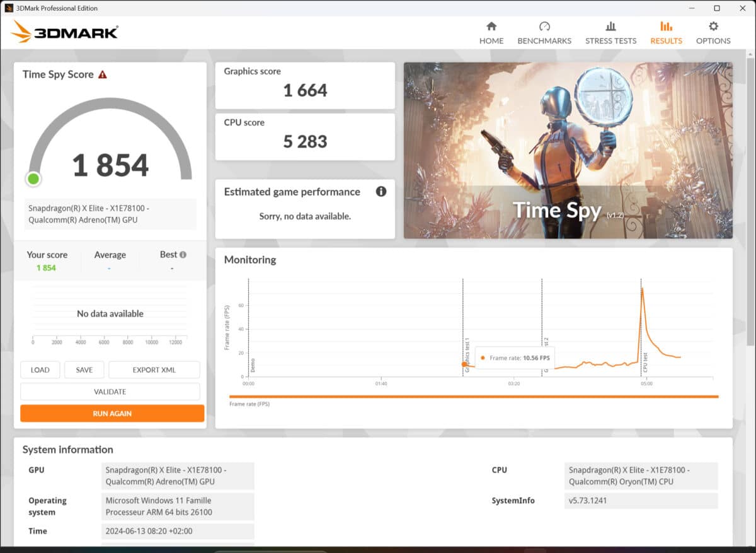The height and width of the screenshot is (553, 756).
Task: Click the VALIDATE button
Action: pos(110,392)
